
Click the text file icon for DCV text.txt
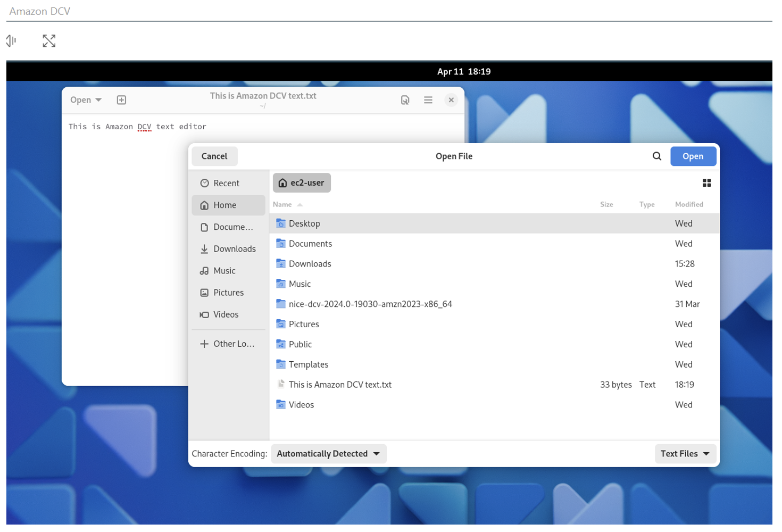[x=281, y=384]
